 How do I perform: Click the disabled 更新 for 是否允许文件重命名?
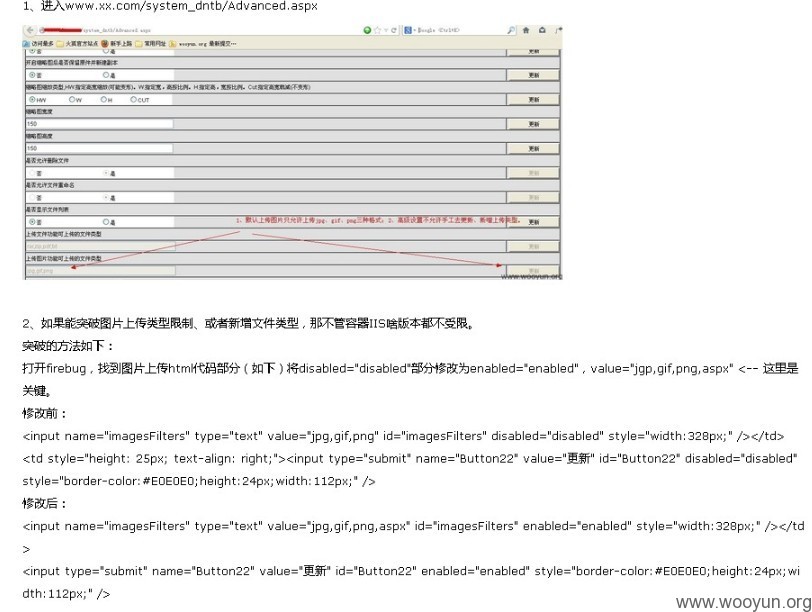tap(533, 197)
